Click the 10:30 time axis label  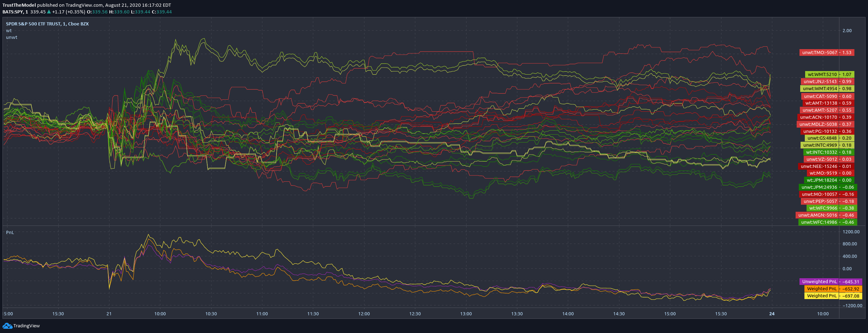(211, 314)
